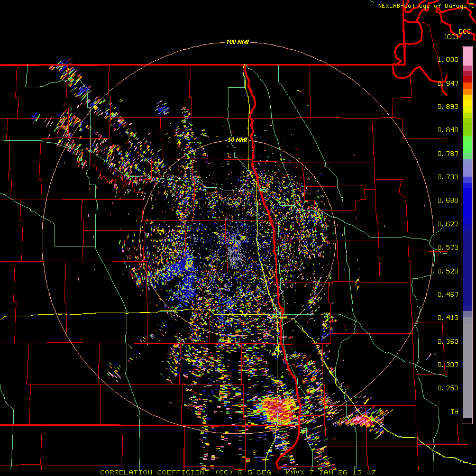Image resolution: width=476 pixels, height=476 pixels.
Task: Click the 0.413 scale value
Action: coord(448,318)
